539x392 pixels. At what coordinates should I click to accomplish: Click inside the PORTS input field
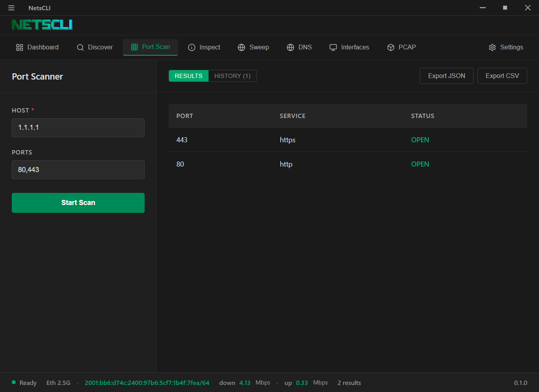(78, 170)
